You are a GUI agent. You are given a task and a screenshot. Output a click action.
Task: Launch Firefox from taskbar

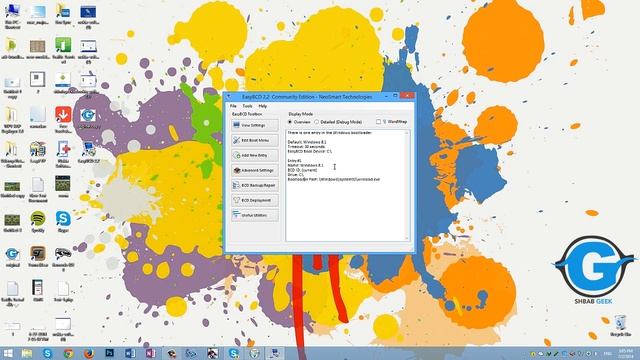89,353
